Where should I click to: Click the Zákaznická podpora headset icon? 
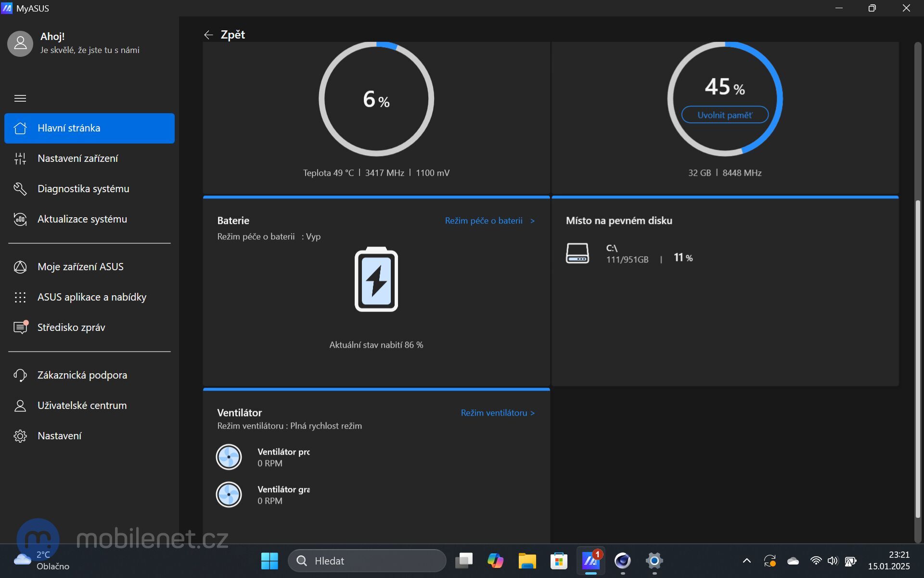[x=20, y=375]
